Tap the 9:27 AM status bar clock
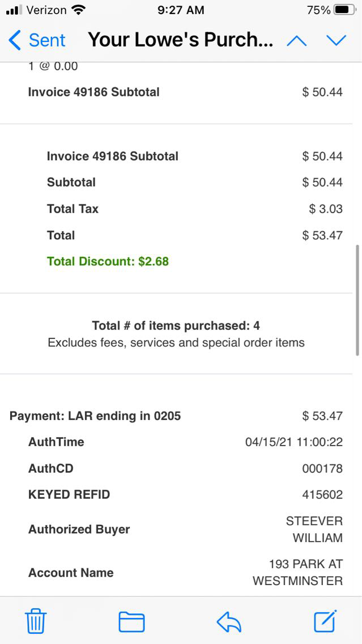 click(x=181, y=10)
